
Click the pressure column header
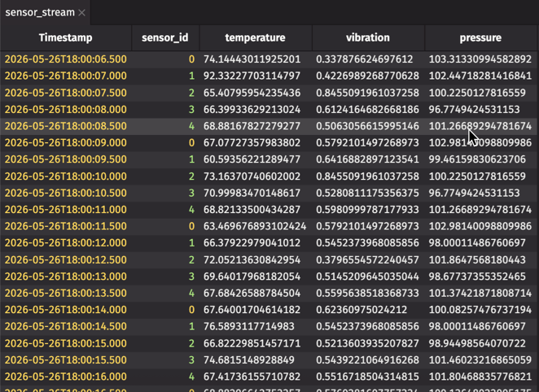click(x=480, y=37)
